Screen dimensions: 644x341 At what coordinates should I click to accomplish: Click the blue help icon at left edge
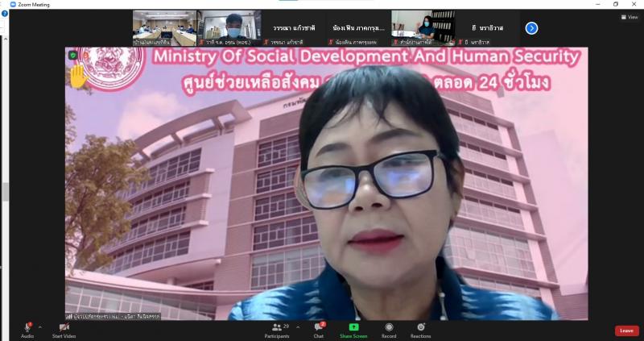(x=5, y=14)
